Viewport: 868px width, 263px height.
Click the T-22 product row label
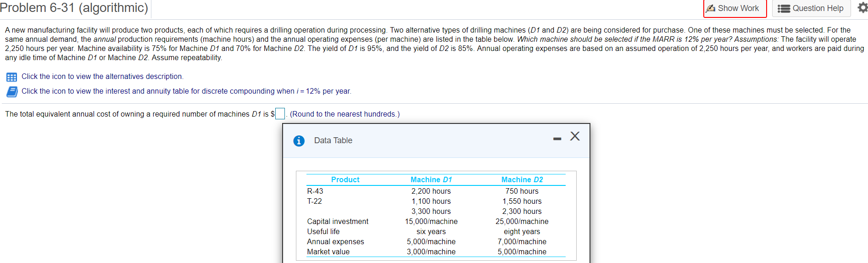pyautogui.click(x=314, y=201)
